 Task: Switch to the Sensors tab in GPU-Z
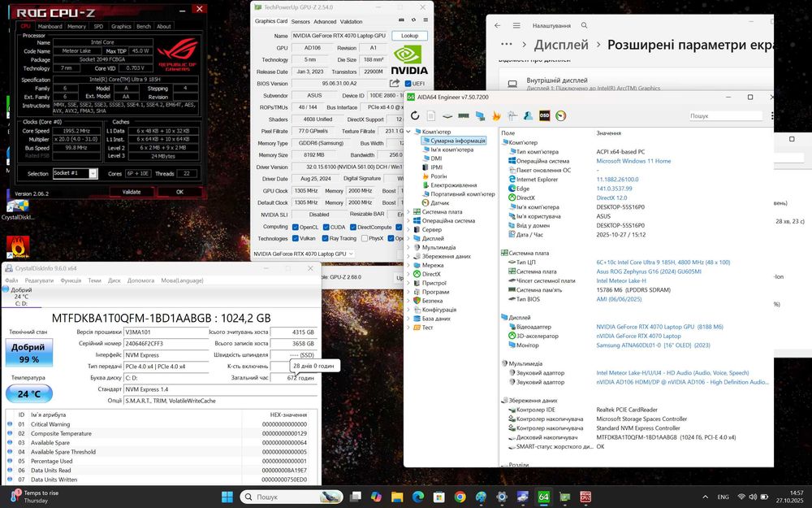pyautogui.click(x=300, y=22)
